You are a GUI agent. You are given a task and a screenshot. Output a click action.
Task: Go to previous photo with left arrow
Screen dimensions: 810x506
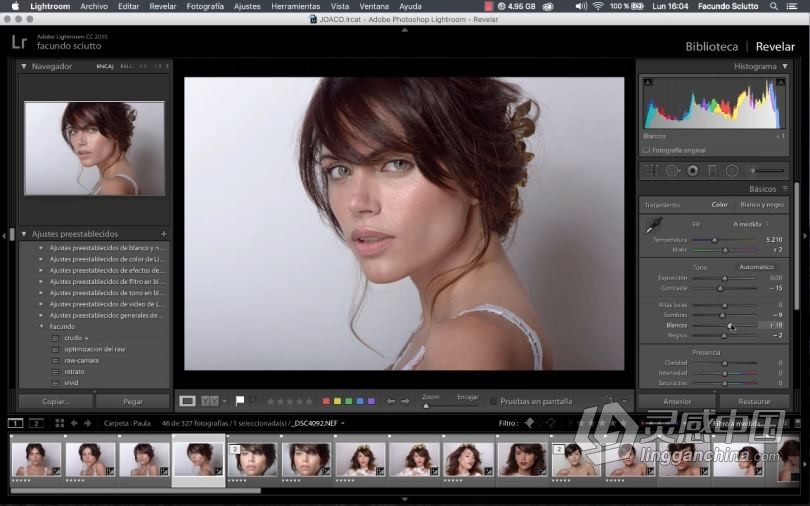pyautogui.click(x=391, y=401)
